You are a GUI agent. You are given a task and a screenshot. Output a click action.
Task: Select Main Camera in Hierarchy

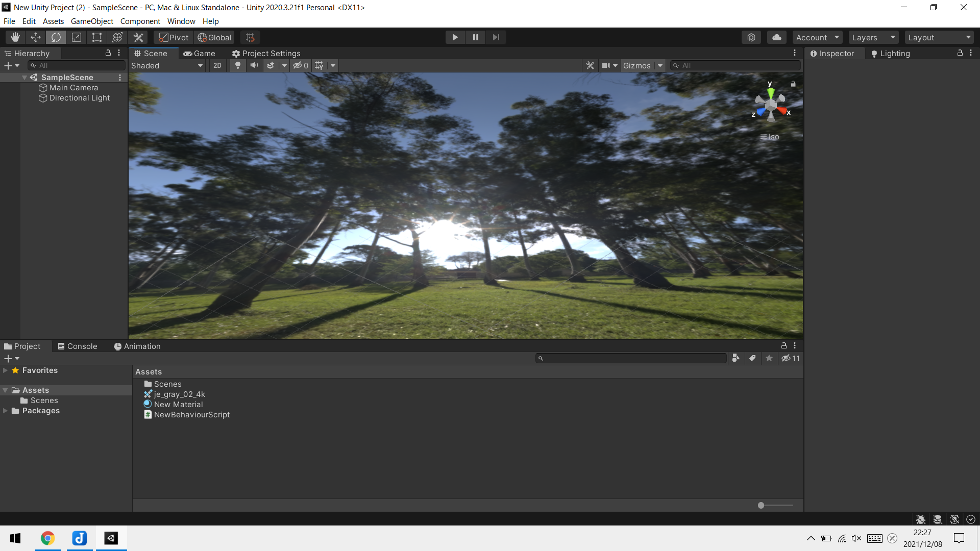click(x=73, y=88)
